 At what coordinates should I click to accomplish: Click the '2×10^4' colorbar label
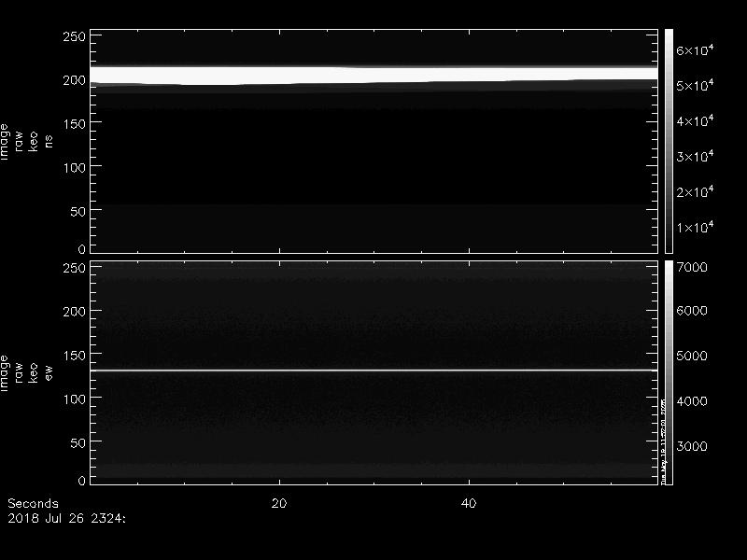point(695,191)
